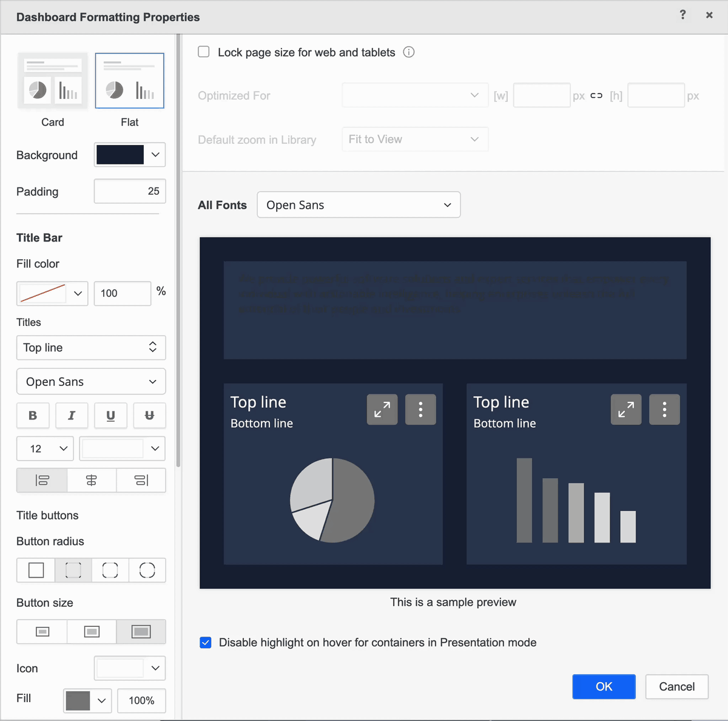Open the title font size dropdown
This screenshot has height=721, width=728.
[x=45, y=449]
